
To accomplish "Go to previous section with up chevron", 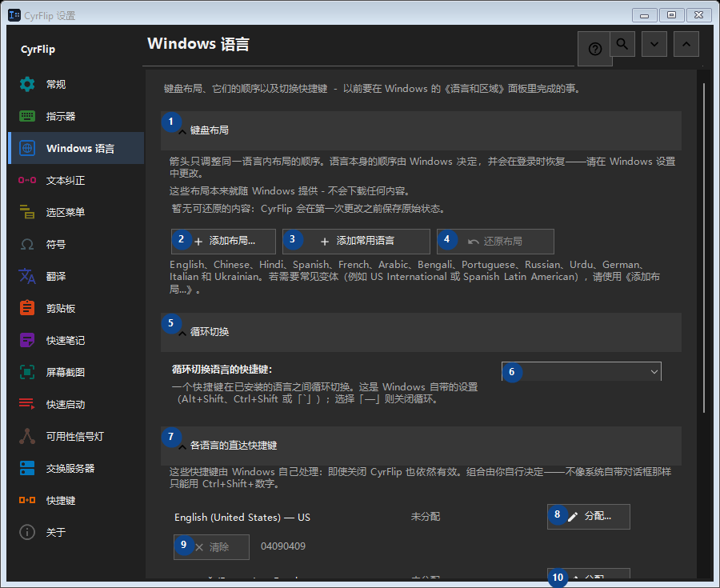I will 686,44.
